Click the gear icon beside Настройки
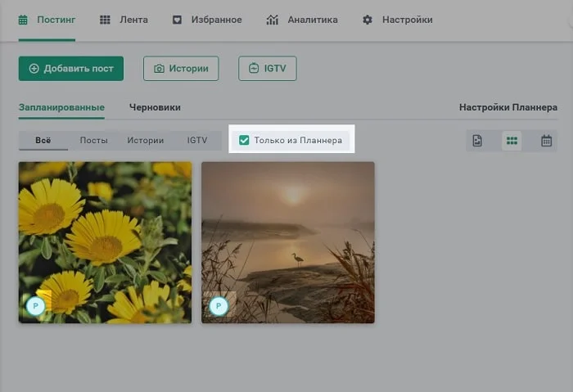 pyautogui.click(x=368, y=20)
